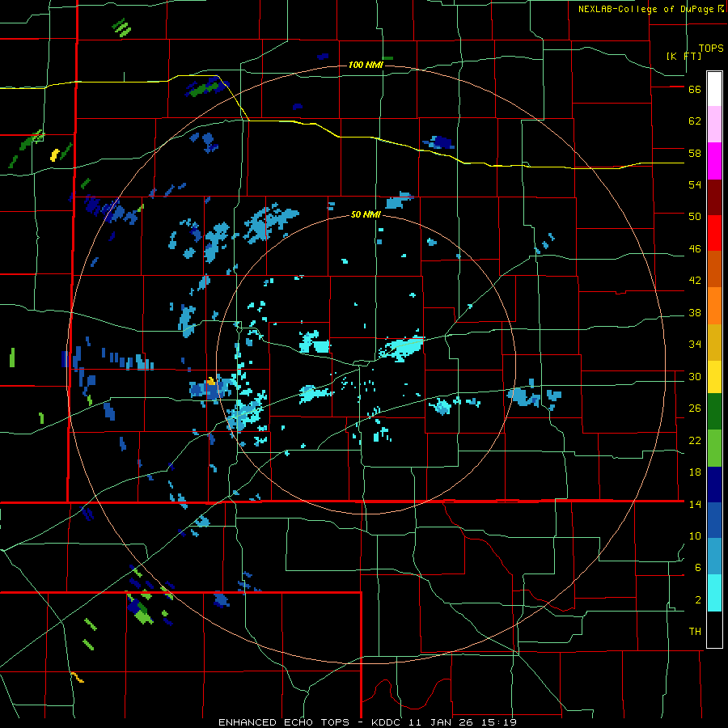Click the legend value 42
The height and width of the screenshot is (728, 728).
point(695,281)
